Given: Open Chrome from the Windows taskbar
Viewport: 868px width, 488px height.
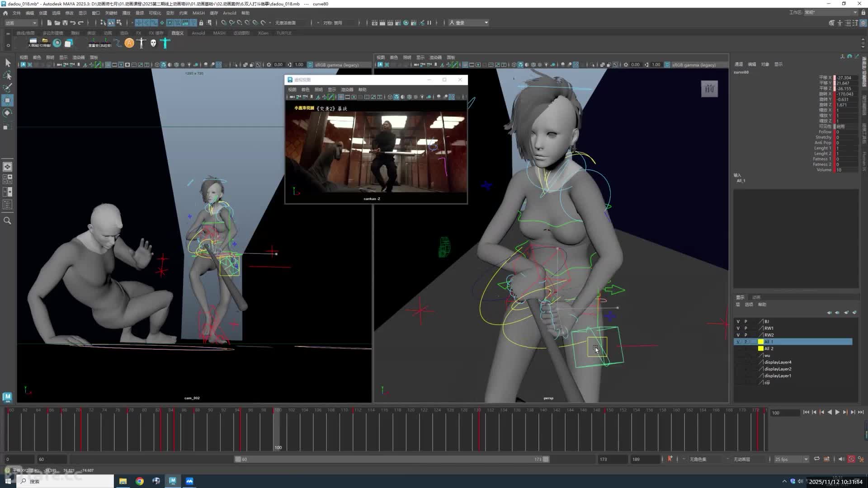Looking at the screenshot, I should pyautogui.click(x=140, y=481).
